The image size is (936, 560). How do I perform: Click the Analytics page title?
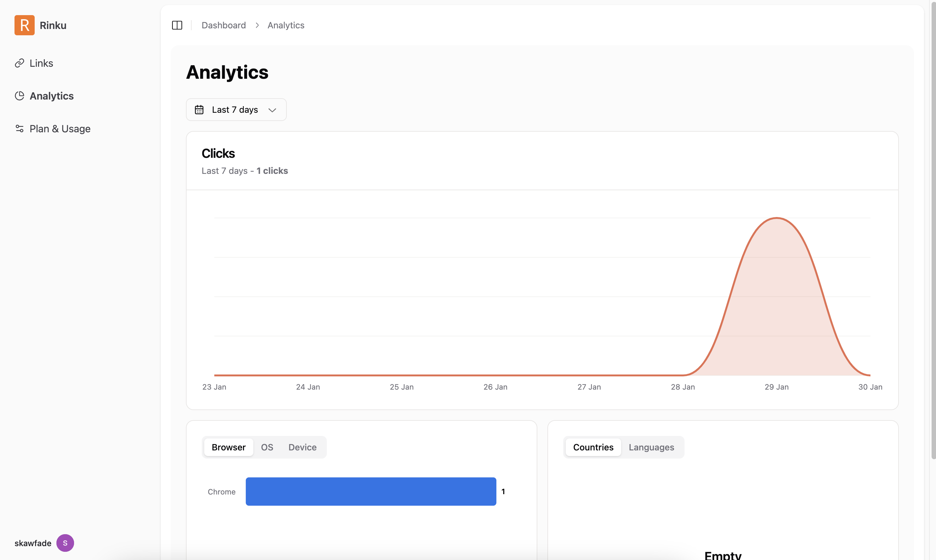(227, 72)
